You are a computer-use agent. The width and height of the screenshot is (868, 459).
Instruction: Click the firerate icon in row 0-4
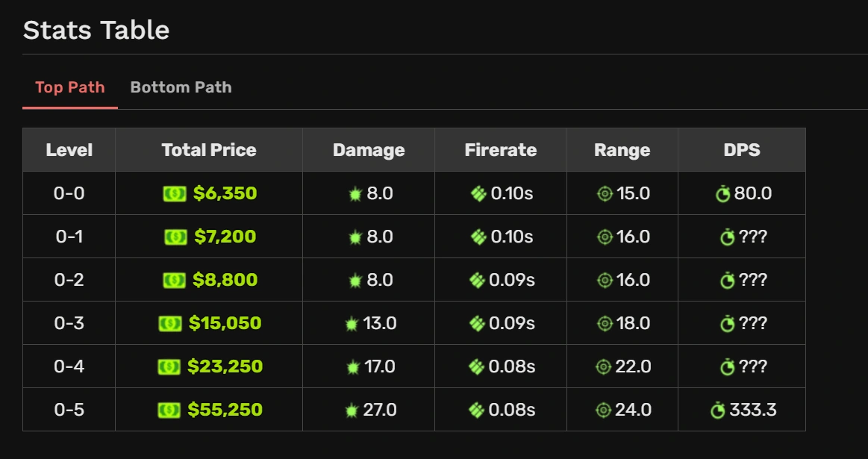(477, 367)
